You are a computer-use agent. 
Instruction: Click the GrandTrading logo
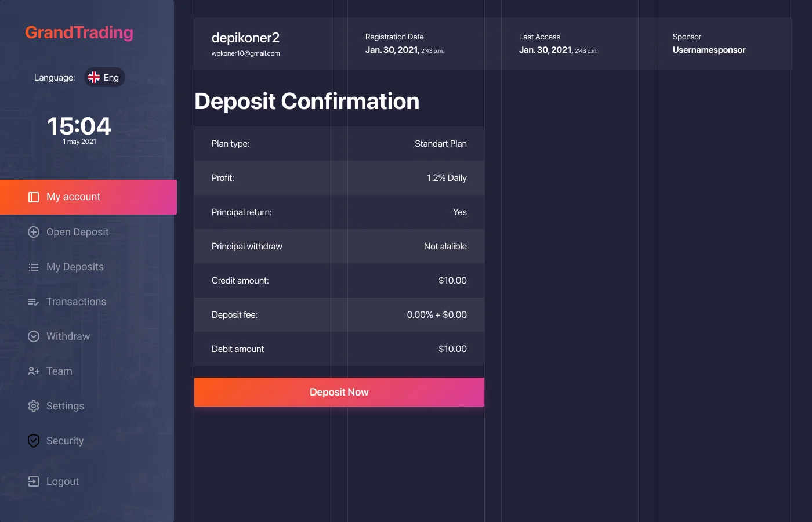[79, 32]
